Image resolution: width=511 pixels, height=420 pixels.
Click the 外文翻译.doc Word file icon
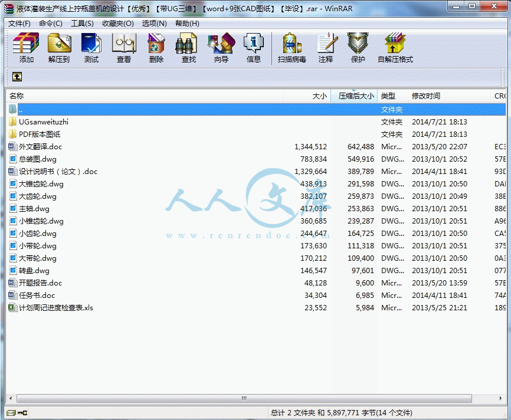click(x=12, y=147)
